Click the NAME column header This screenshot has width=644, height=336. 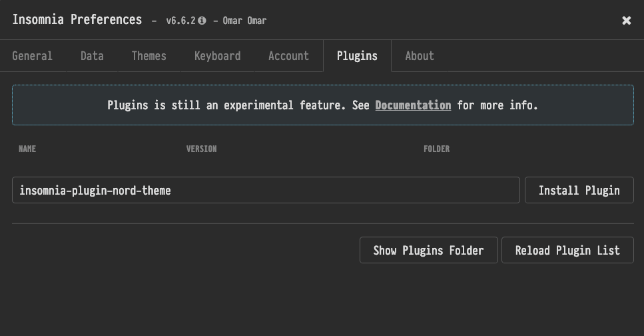(x=27, y=149)
